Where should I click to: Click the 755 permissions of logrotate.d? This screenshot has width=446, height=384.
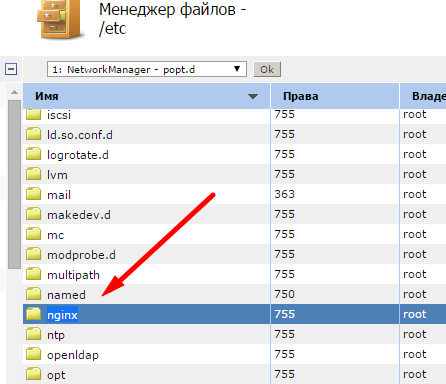tap(285, 154)
